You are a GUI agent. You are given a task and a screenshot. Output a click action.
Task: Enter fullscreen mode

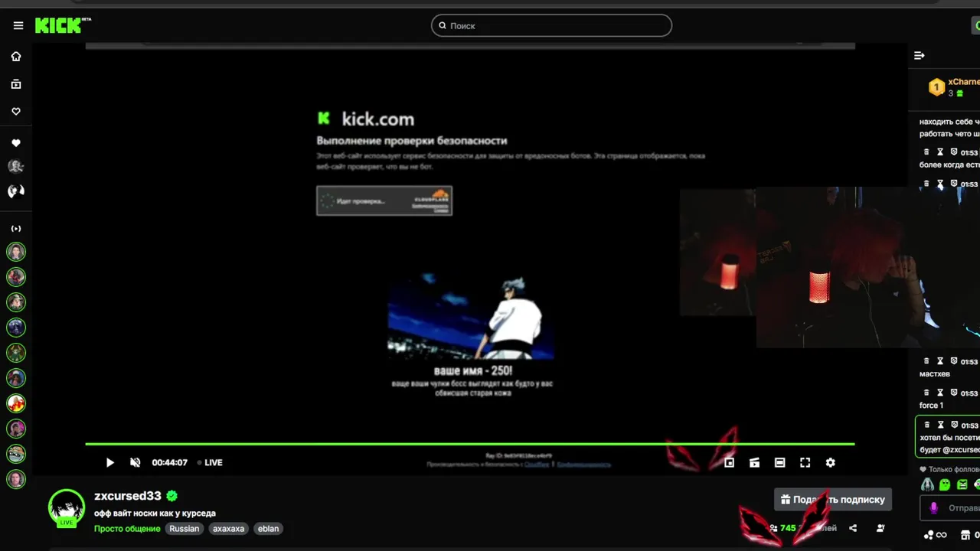805,462
